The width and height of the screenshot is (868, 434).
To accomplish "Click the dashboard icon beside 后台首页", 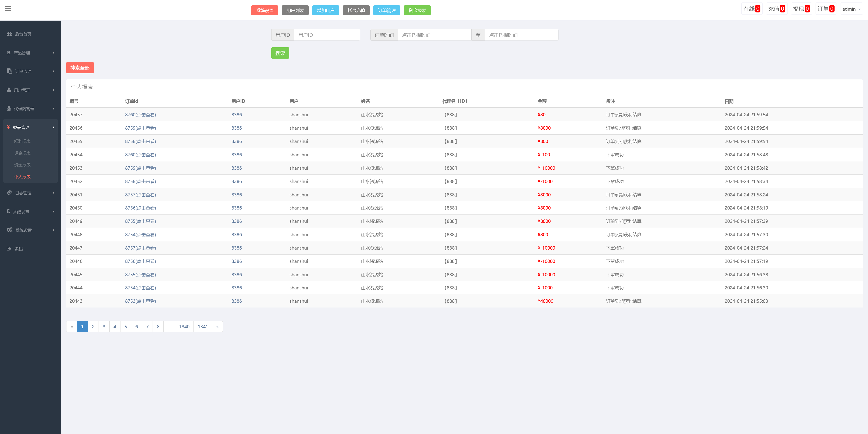I will pos(9,34).
